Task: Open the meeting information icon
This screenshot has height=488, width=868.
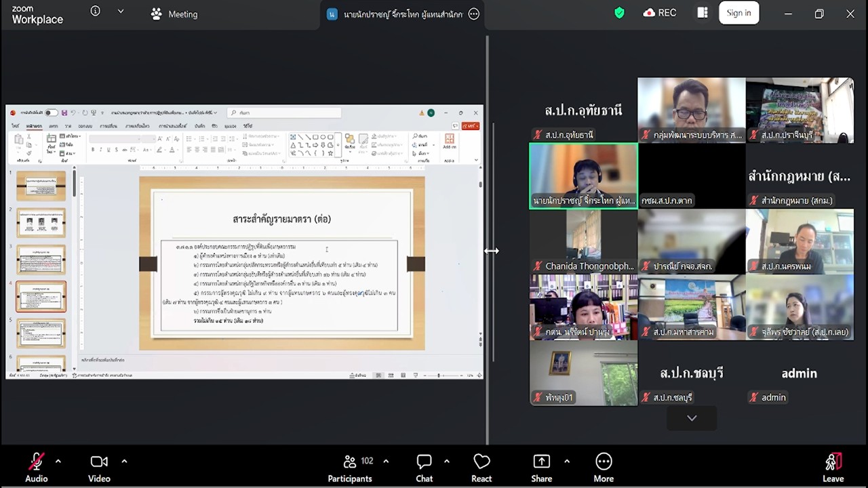Action: coord(96,12)
